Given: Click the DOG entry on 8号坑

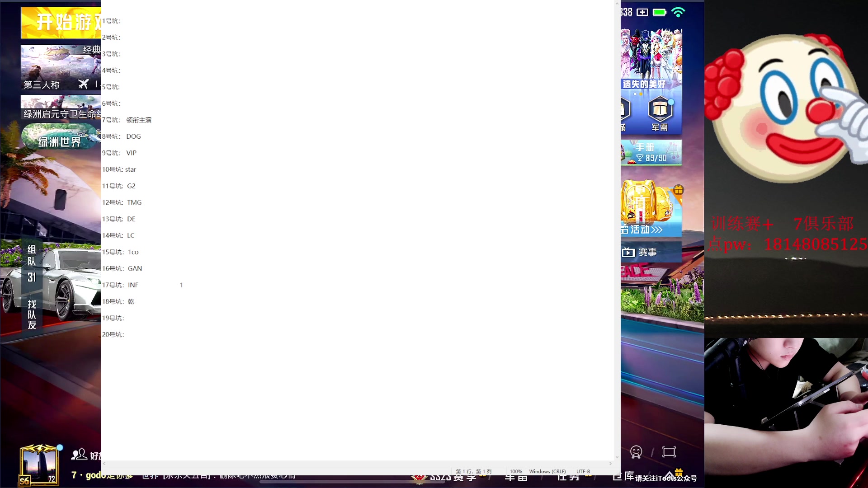Looking at the screenshot, I should tap(133, 136).
